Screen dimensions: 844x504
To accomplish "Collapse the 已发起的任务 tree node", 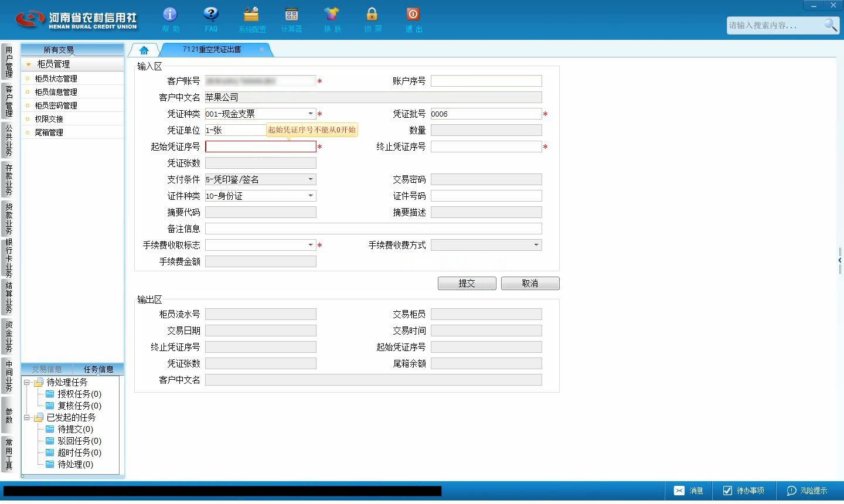I will tap(26, 417).
